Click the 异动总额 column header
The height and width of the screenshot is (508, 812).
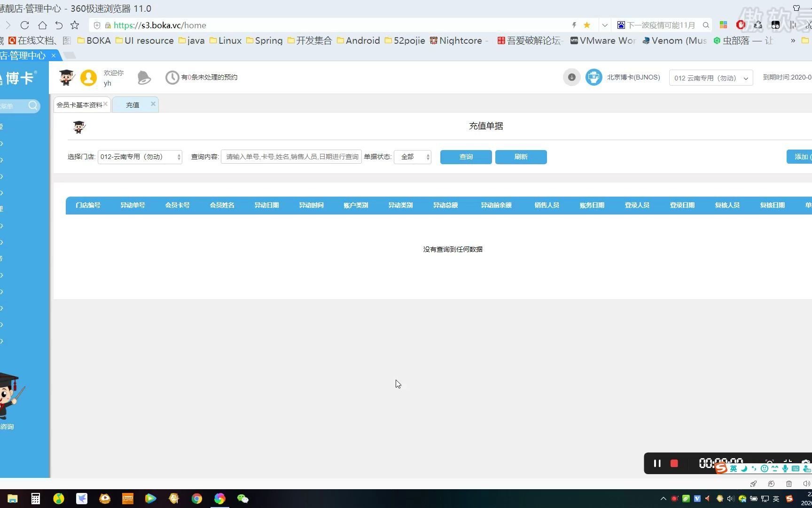[x=445, y=206]
